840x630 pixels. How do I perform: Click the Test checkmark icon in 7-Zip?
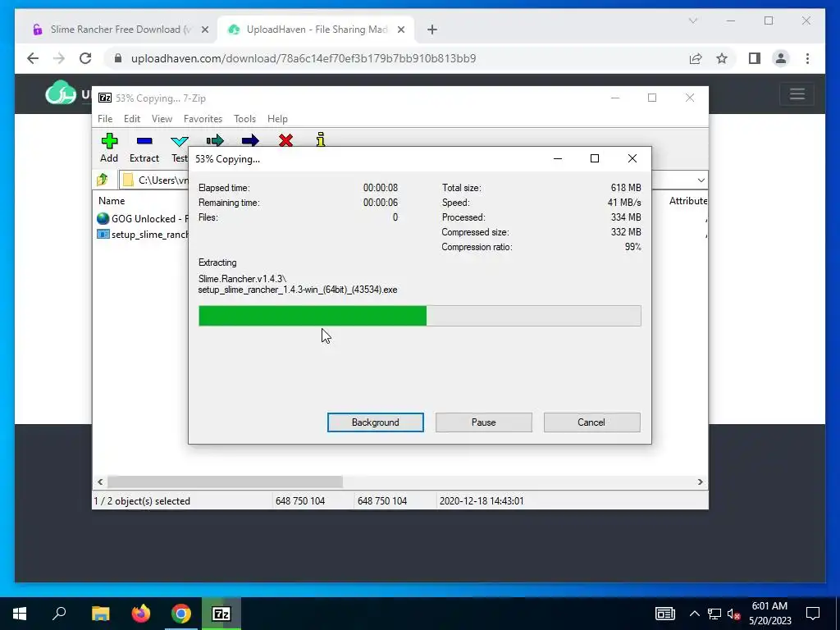[x=179, y=141]
